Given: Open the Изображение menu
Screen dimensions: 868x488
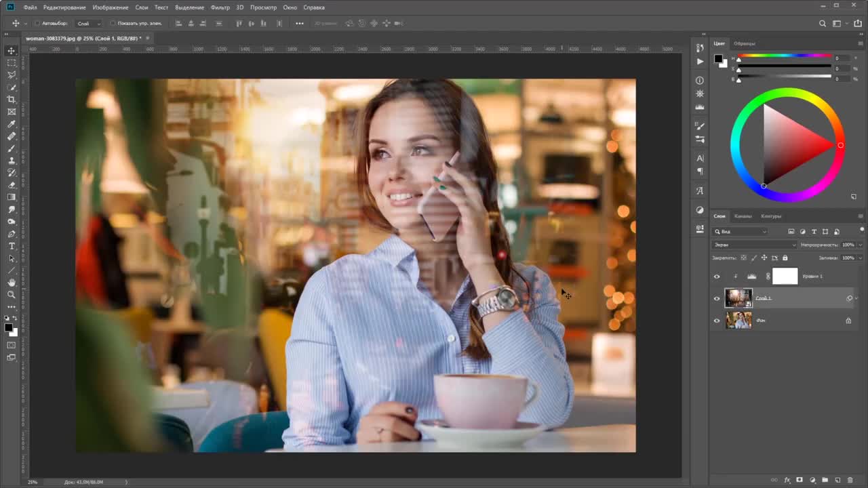Looking at the screenshot, I should tap(111, 7).
